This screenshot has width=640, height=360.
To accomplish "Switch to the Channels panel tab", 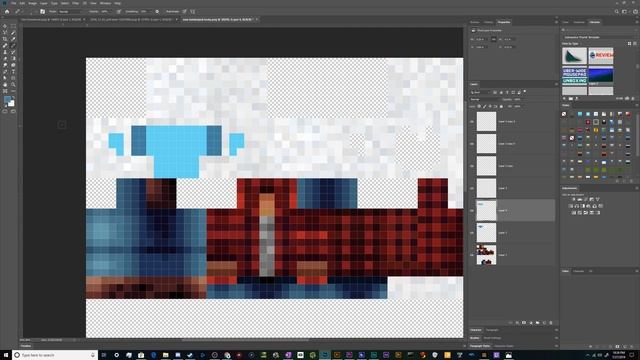I will coord(578,271).
